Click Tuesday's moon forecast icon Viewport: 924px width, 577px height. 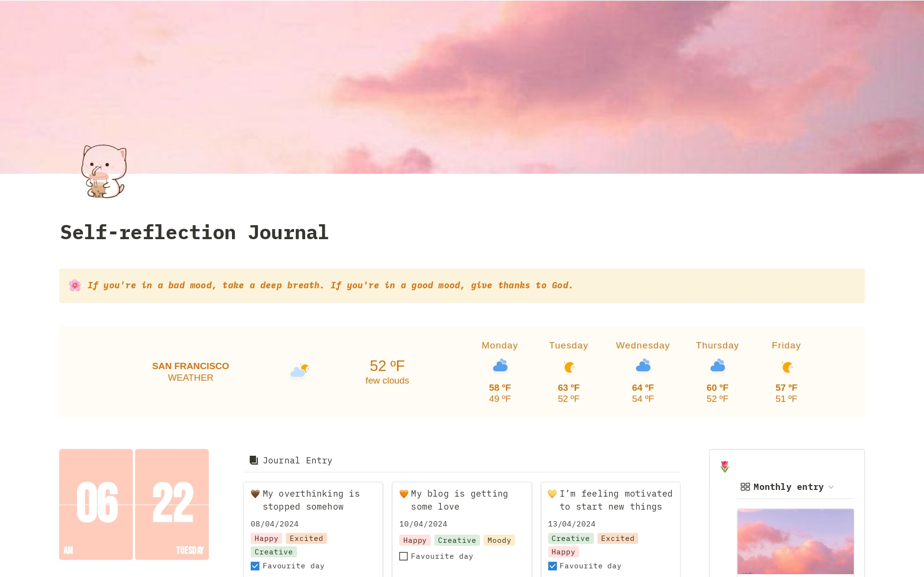pyautogui.click(x=569, y=367)
